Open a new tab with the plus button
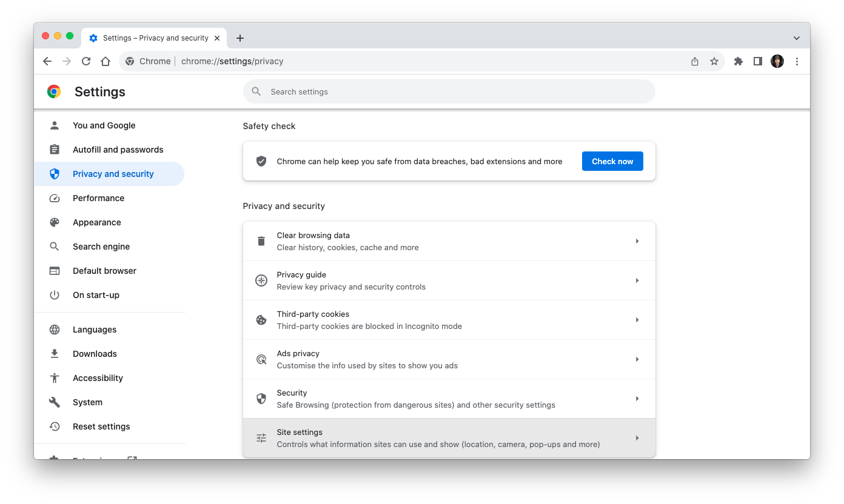The height and width of the screenshot is (504, 844). pyautogui.click(x=239, y=38)
